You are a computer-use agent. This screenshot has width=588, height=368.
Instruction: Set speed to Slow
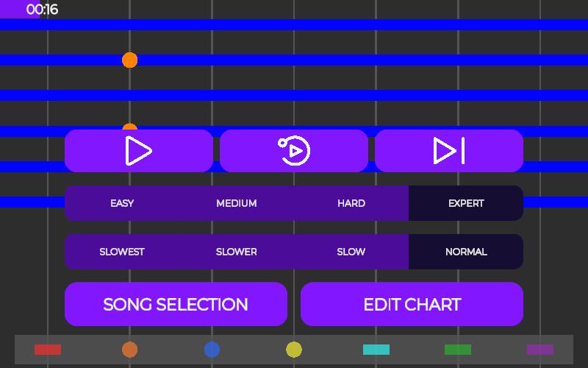[351, 252]
